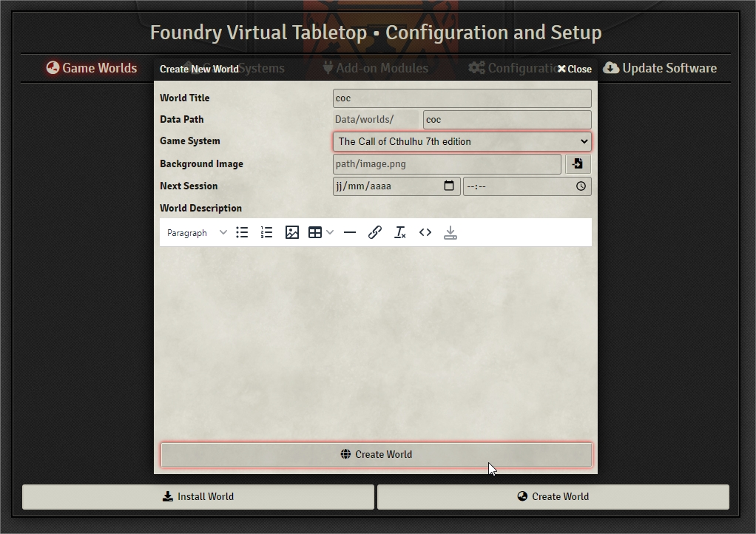756x534 pixels.
Task: Click the World Title input field
Action: 462,98
